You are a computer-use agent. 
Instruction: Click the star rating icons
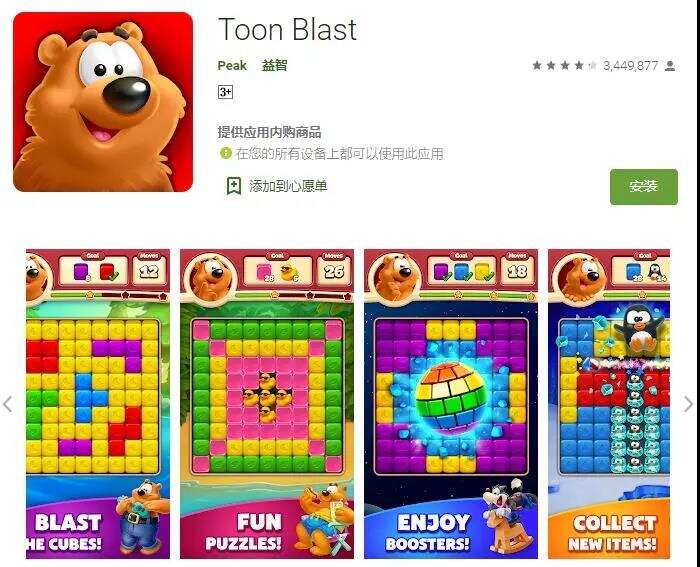click(x=565, y=66)
